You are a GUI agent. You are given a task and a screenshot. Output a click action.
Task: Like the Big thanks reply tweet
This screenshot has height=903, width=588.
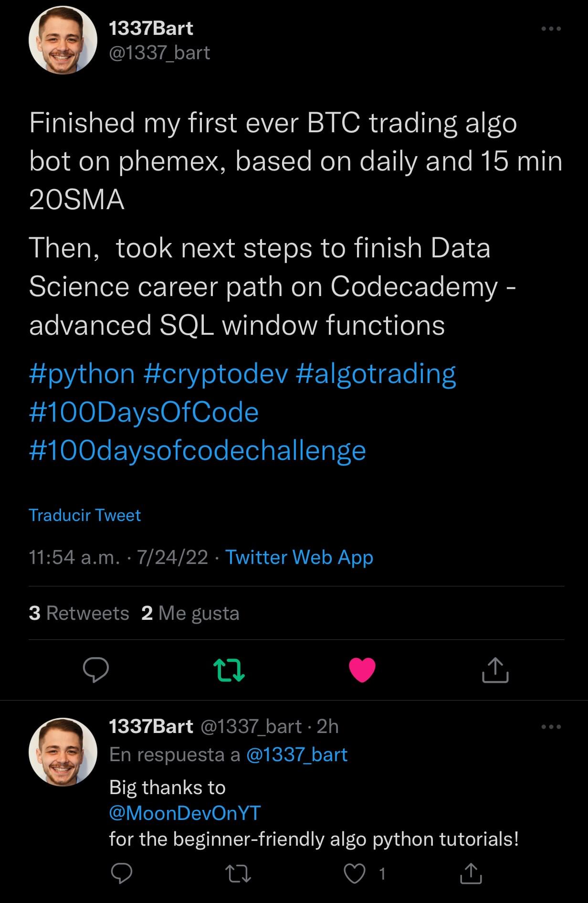[x=355, y=873]
